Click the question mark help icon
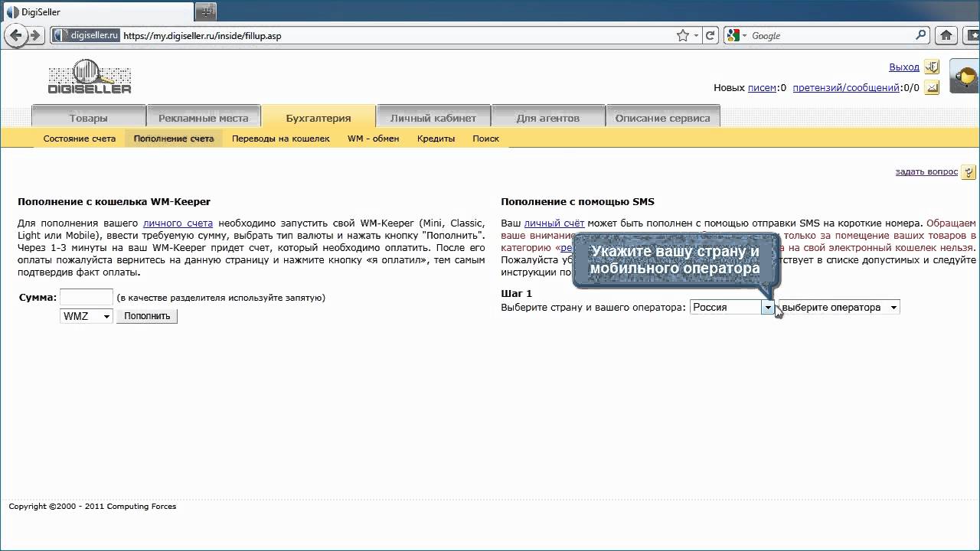 click(x=969, y=172)
